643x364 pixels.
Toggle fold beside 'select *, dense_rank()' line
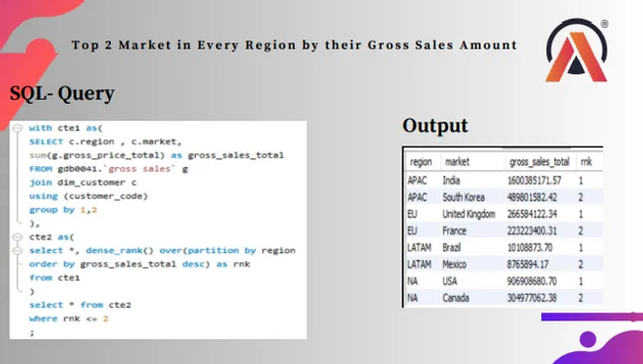coord(17,250)
